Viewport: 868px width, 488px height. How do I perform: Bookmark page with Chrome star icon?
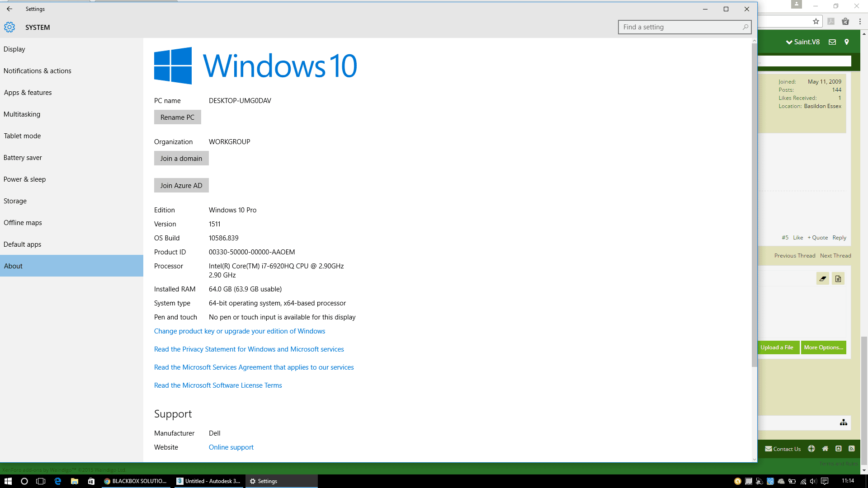pos(816,21)
